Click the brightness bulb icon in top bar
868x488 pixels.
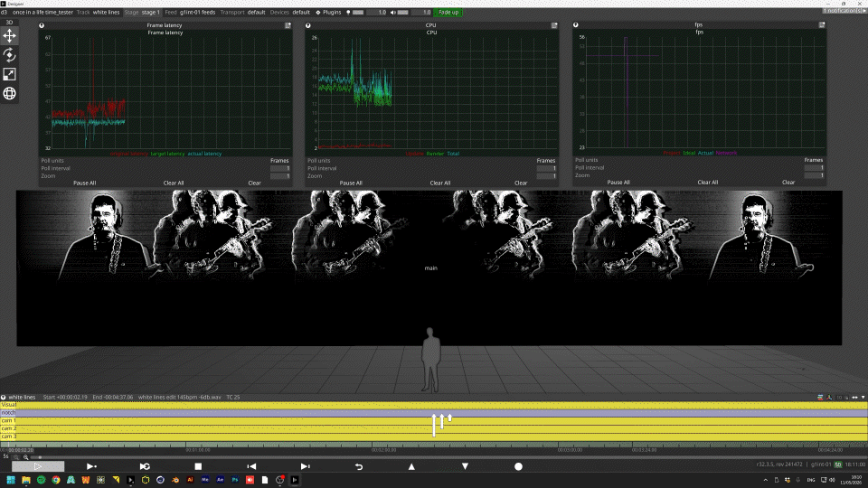coord(348,12)
